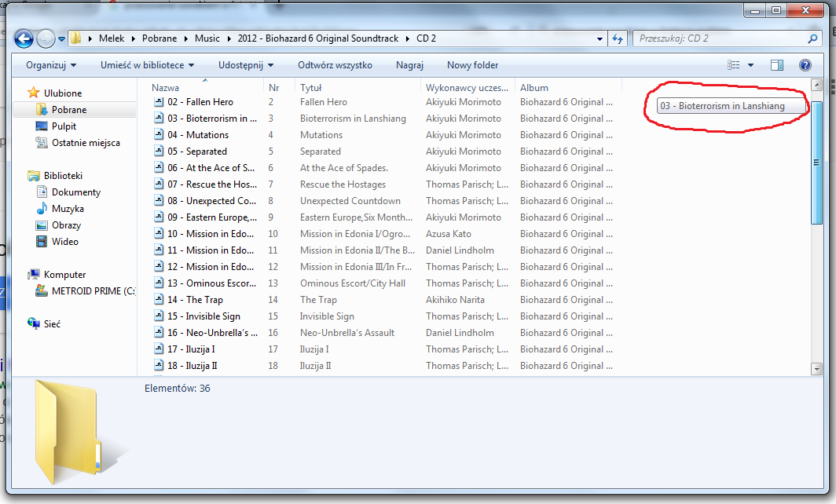The height and width of the screenshot is (504, 836).
Task: Sort by Nr column header
Action: click(x=274, y=88)
